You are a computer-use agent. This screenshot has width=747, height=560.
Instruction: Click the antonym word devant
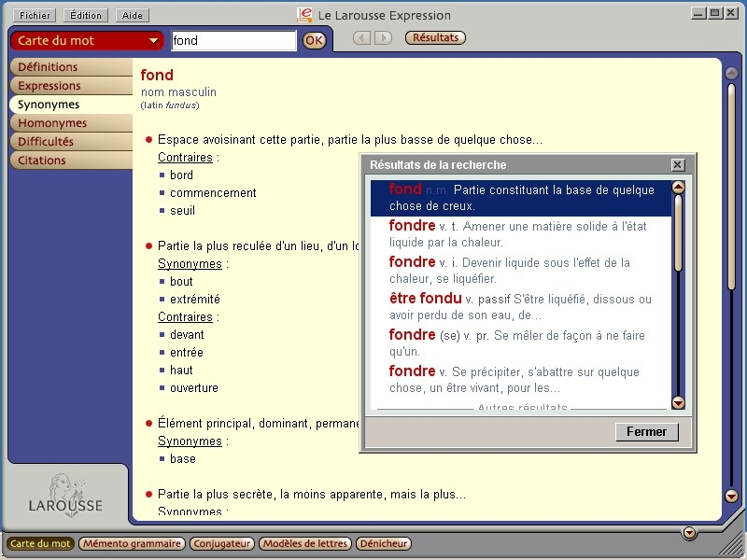[x=187, y=335]
